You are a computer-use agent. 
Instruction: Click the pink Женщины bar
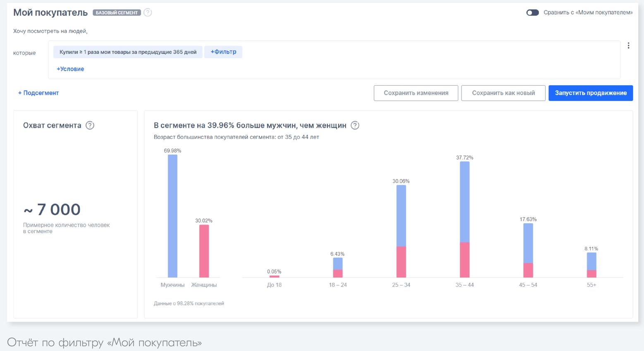pos(204,251)
